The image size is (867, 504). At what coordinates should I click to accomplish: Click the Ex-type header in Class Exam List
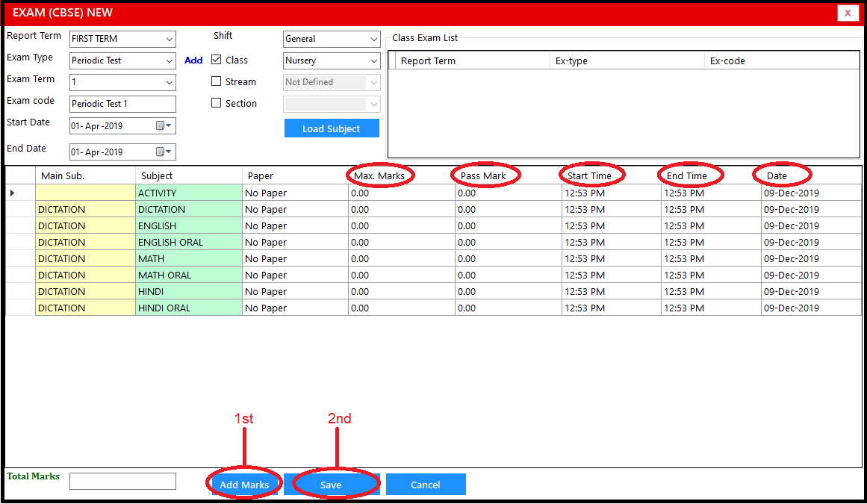tap(627, 60)
